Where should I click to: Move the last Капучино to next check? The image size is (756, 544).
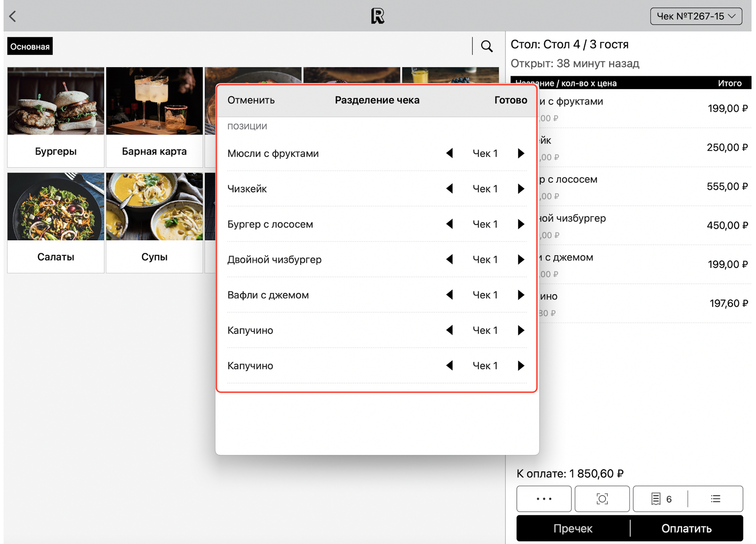pos(520,366)
